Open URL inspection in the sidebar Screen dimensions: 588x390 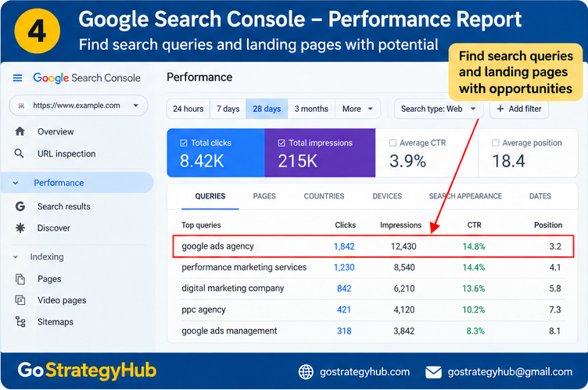click(66, 154)
